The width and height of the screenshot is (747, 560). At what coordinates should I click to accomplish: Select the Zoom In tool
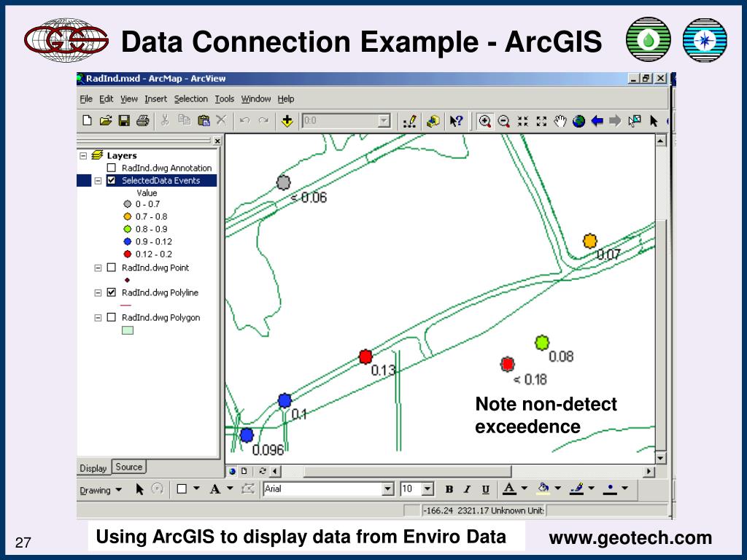tap(485, 122)
